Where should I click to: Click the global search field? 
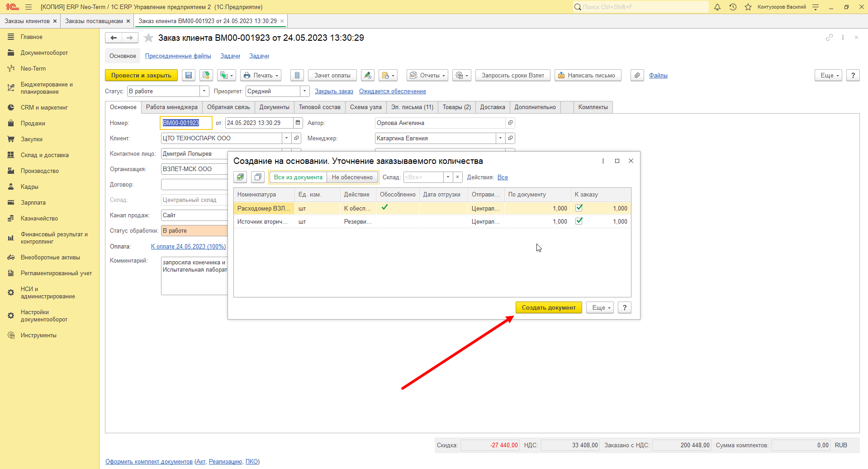[x=640, y=7]
